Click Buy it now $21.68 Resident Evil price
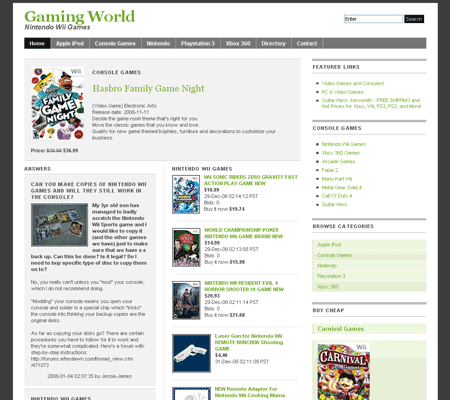The width and height of the screenshot is (450, 400). (x=224, y=315)
